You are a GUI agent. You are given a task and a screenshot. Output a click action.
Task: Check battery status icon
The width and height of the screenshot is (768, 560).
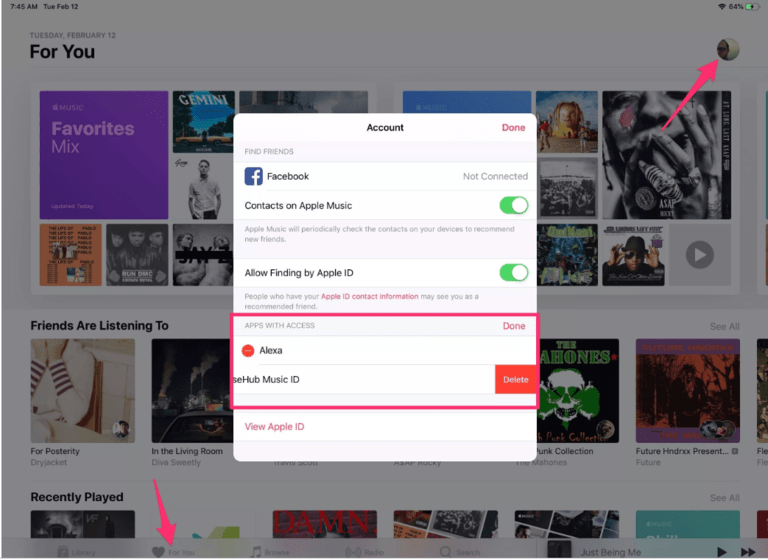tap(752, 7)
